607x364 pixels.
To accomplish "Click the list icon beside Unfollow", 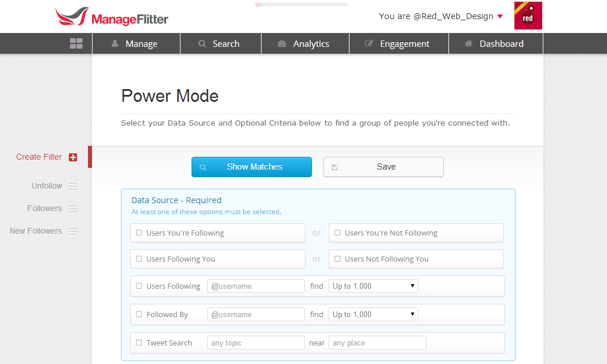I will click(x=73, y=186).
